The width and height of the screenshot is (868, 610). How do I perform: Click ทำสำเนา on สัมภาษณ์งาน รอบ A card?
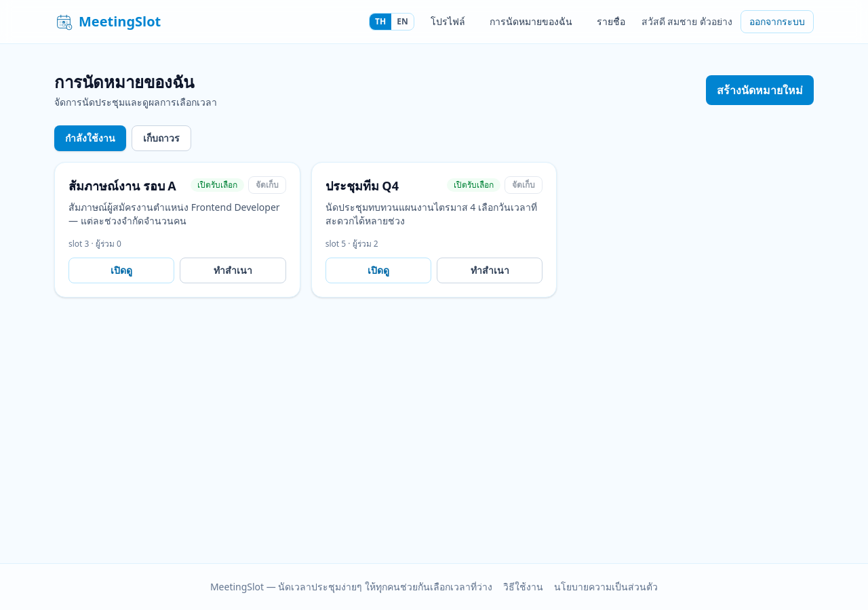(x=233, y=270)
